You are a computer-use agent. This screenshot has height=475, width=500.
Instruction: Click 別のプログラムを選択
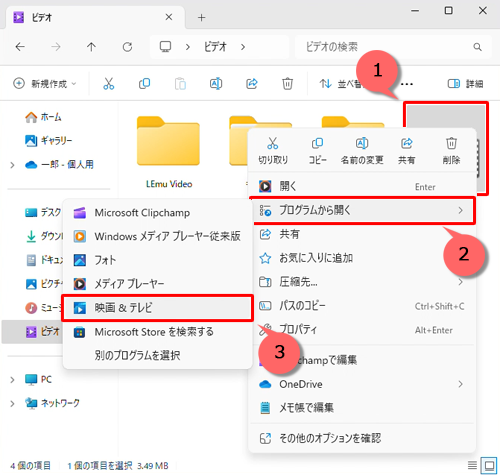tap(157, 356)
